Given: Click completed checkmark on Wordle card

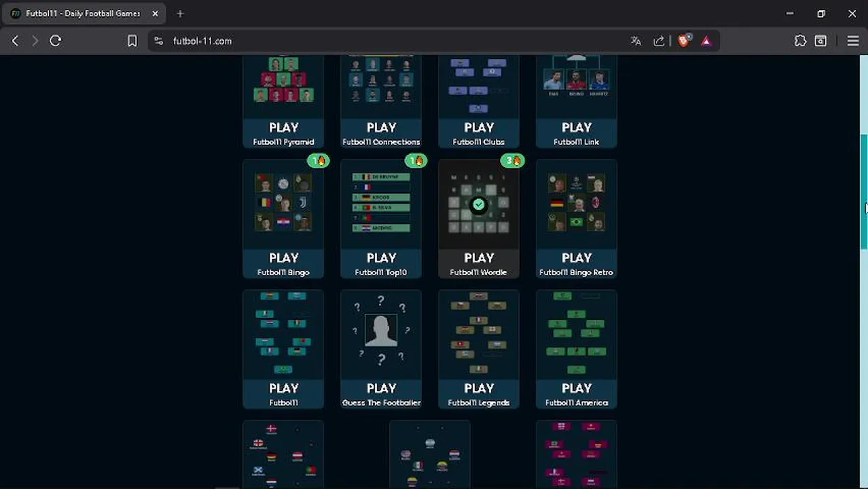Looking at the screenshot, I should [x=479, y=204].
